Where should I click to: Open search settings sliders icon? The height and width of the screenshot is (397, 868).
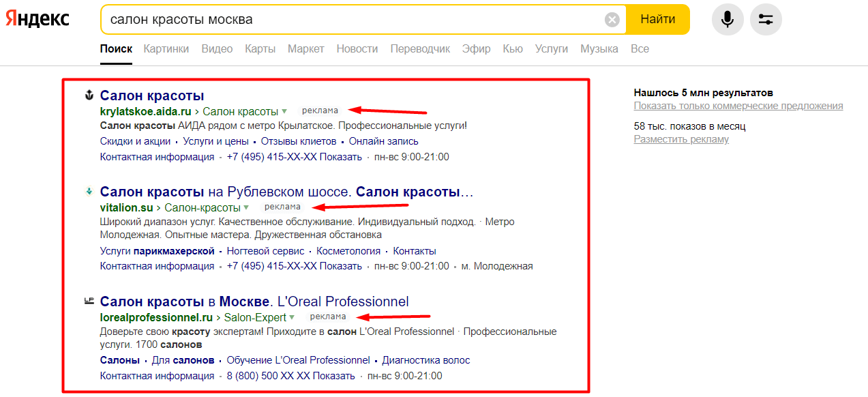pos(766,19)
